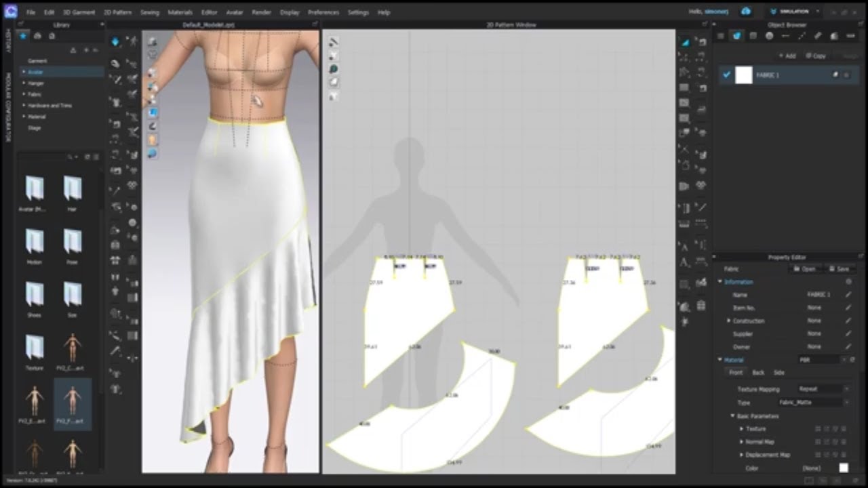Select the highlighted FV2 avatar thumbnail

click(x=73, y=405)
